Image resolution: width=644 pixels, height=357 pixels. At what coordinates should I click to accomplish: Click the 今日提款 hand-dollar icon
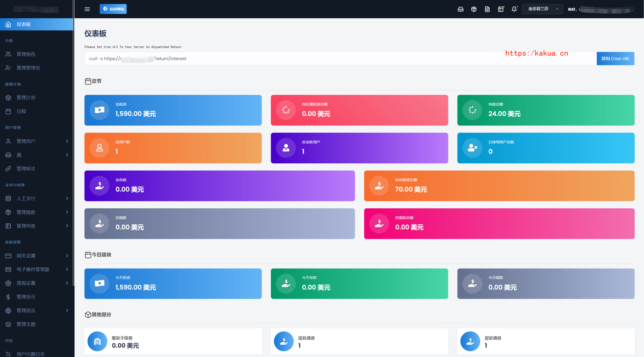click(x=472, y=283)
